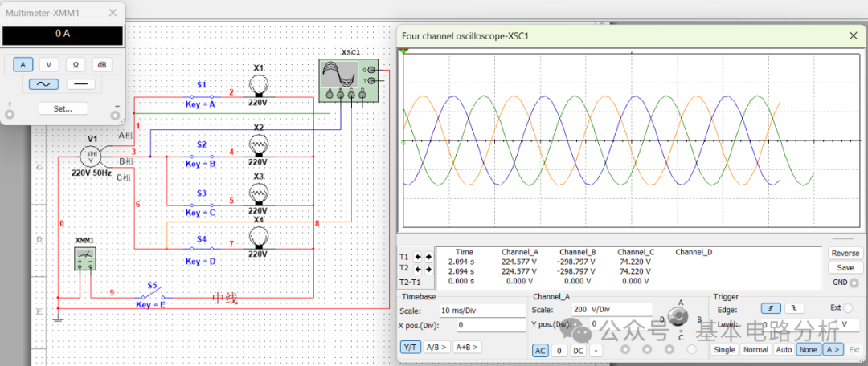This screenshot has height=366, width=868.
Task: Click the T1 cursor marker at top of graph
Action: click(404, 51)
